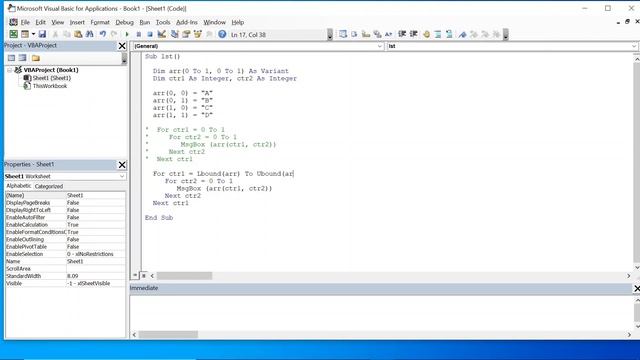This screenshot has height=360, width=640.
Task: Toggle Folders in the Project pane
Action: click(36, 58)
